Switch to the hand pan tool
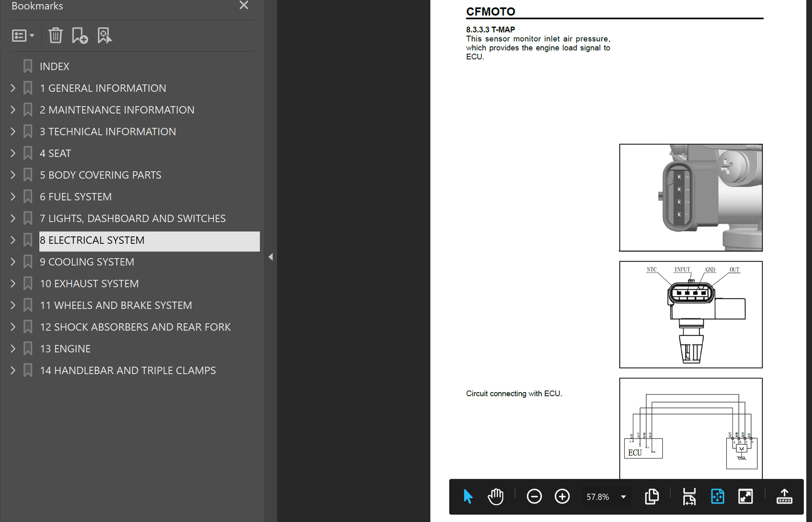This screenshot has height=522, width=812. click(495, 497)
